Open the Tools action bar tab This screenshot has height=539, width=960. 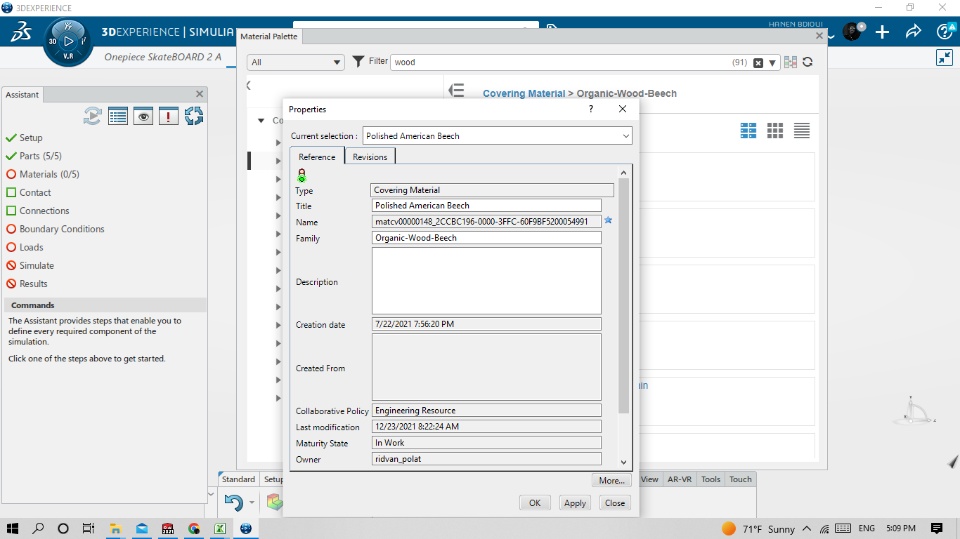(710, 479)
